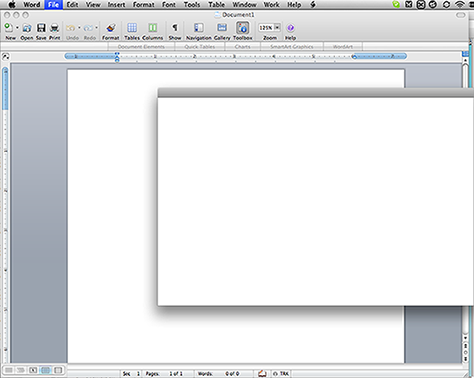This screenshot has height=378, width=474.
Task: Click the highlighted File menu
Action: click(53, 5)
